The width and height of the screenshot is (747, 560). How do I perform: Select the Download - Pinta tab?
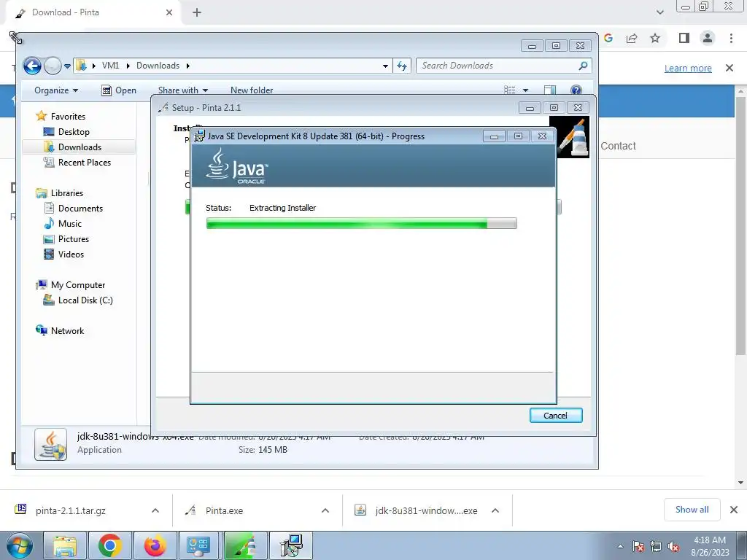[x=93, y=13]
